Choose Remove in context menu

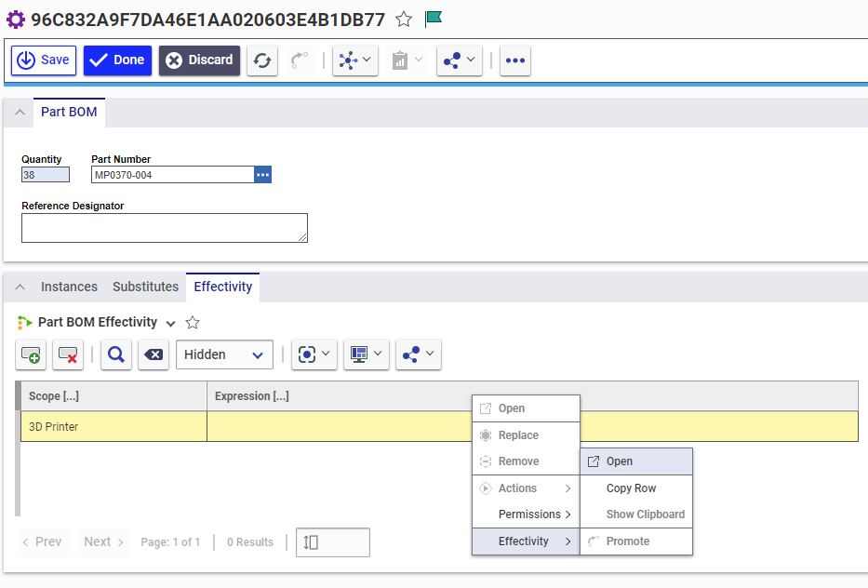[526, 461]
